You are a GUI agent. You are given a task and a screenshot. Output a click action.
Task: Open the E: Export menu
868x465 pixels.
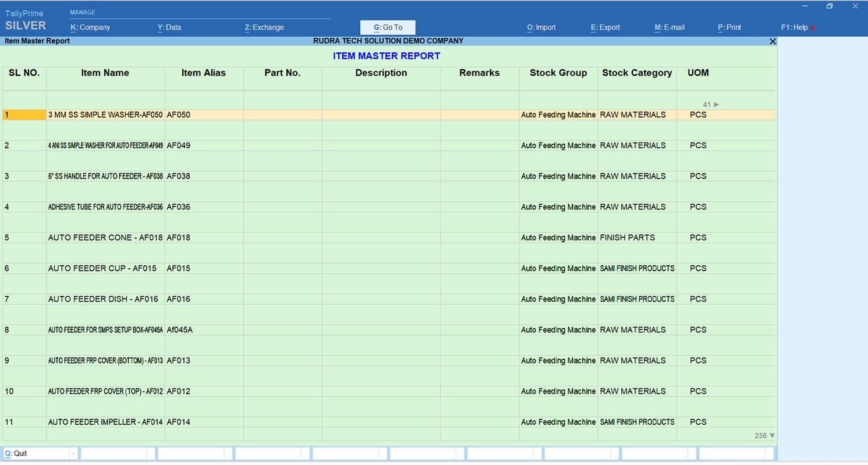point(605,27)
